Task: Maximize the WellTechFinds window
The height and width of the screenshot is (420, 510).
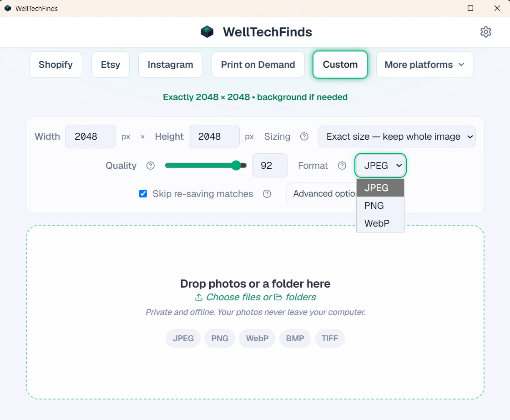Action: 470,8
